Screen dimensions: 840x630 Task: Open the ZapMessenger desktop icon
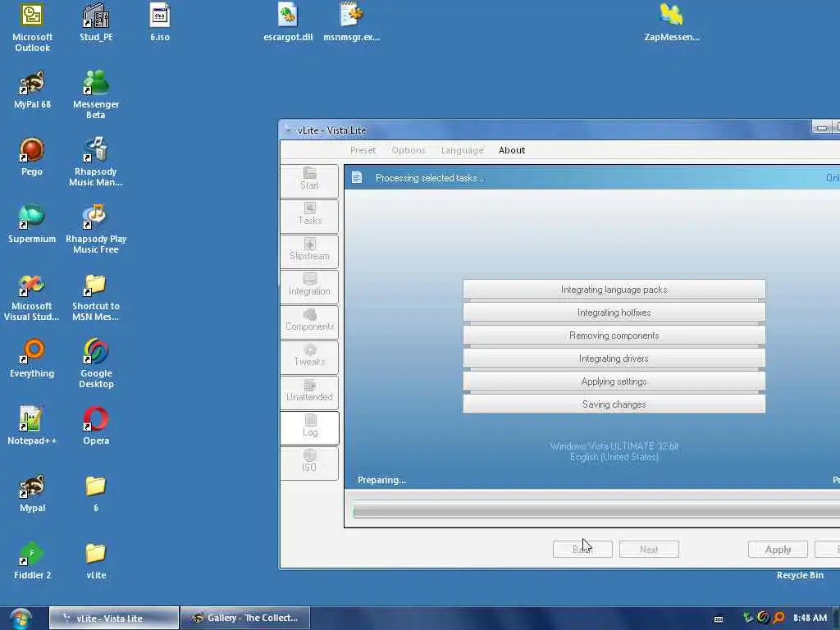(672, 22)
